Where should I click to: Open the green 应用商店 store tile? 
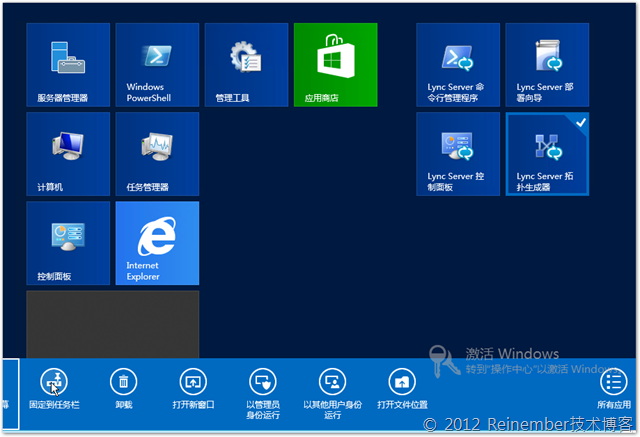coord(336,65)
